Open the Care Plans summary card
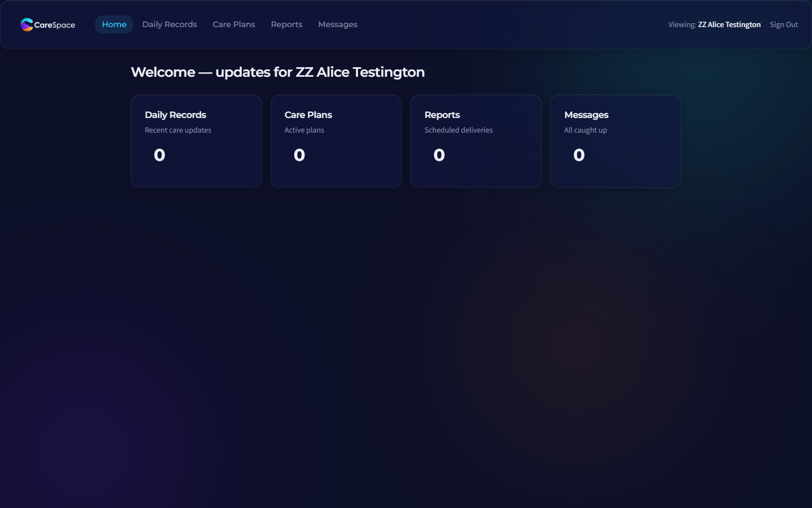The width and height of the screenshot is (812, 508). 336,141
